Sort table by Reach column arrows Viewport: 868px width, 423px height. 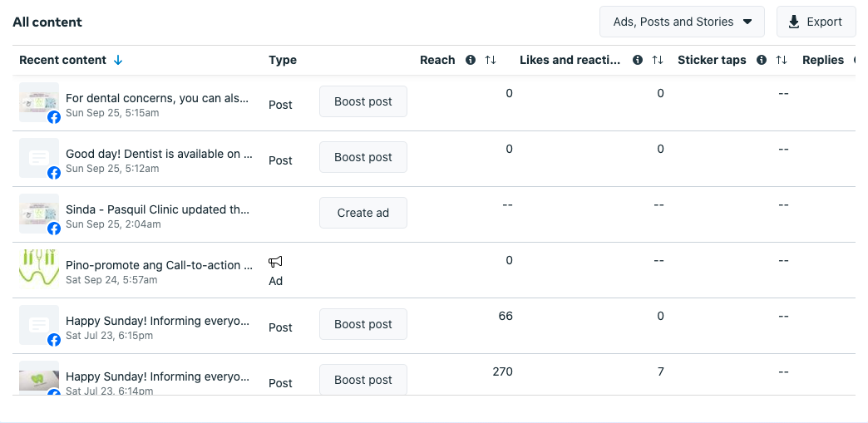point(491,60)
